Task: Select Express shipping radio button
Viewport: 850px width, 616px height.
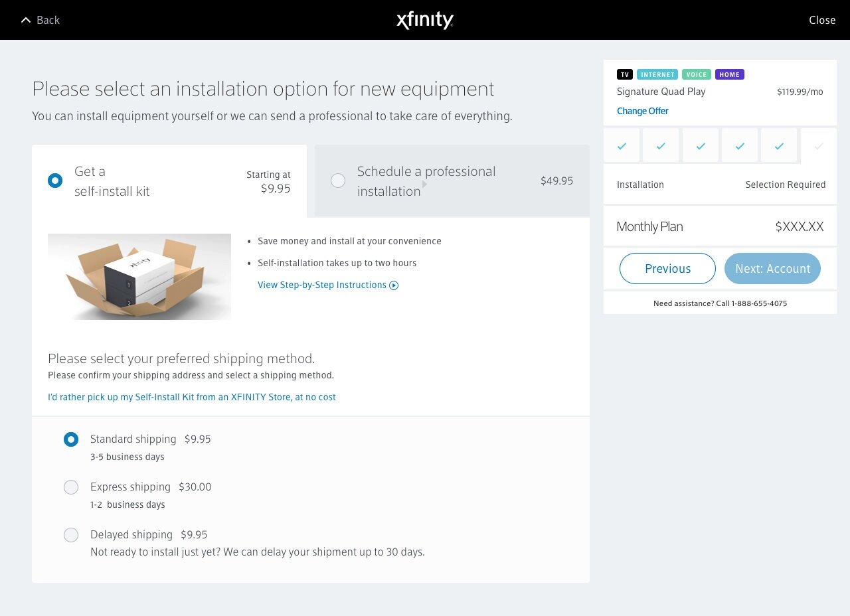Action: (x=71, y=487)
